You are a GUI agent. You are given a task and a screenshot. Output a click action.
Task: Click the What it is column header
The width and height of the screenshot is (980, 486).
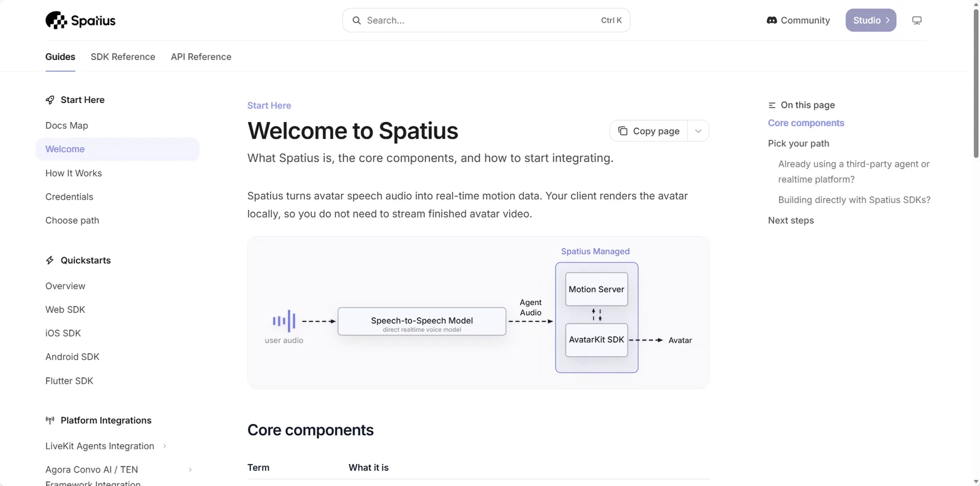pos(369,468)
